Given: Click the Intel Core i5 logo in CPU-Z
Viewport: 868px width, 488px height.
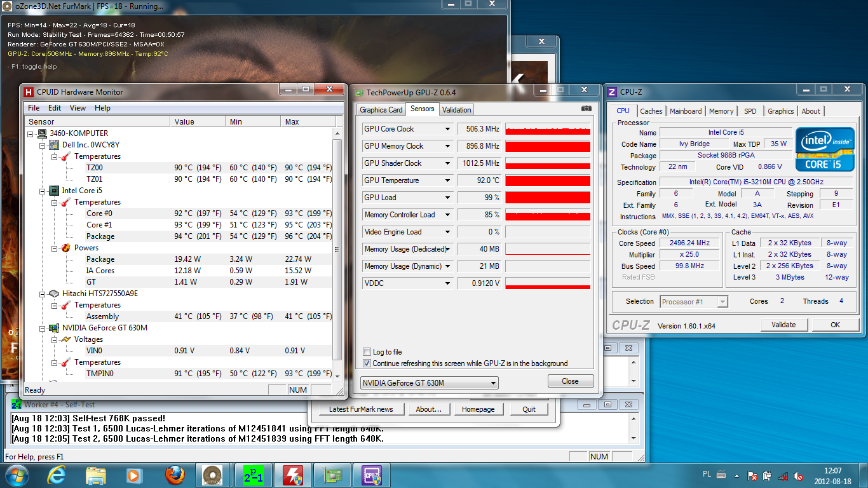Looking at the screenshot, I should coord(825,149).
